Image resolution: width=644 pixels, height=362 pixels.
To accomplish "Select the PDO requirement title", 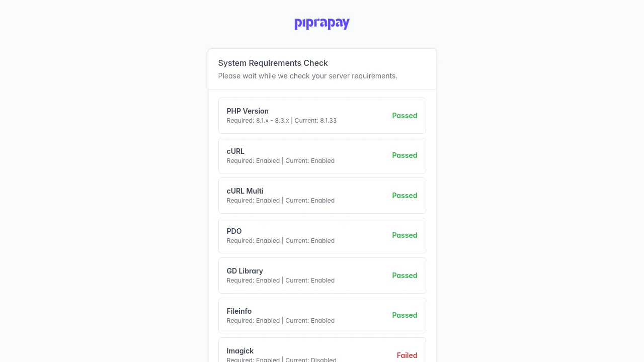I will pyautogui.click(x=234, y=231).
